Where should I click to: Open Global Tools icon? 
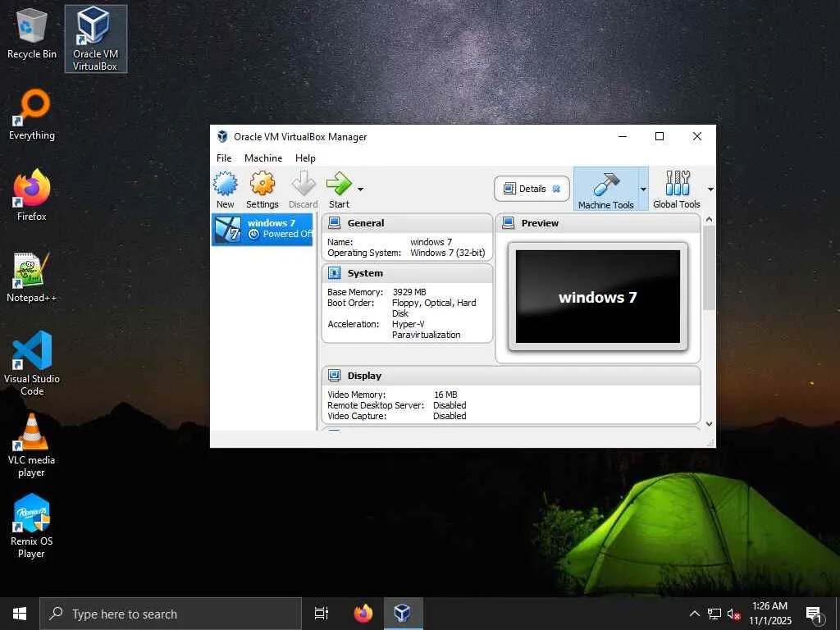click(677, 183)
